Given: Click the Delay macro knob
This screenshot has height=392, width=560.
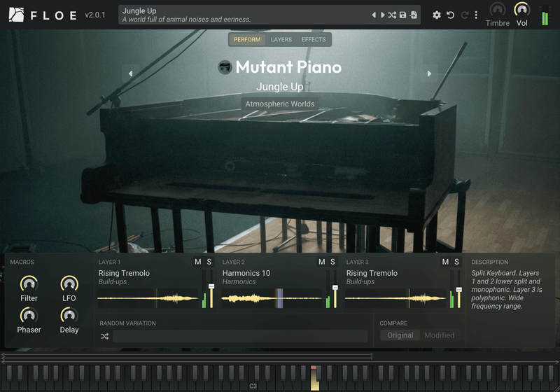Looking at the screenshot, I should [69, 315].
